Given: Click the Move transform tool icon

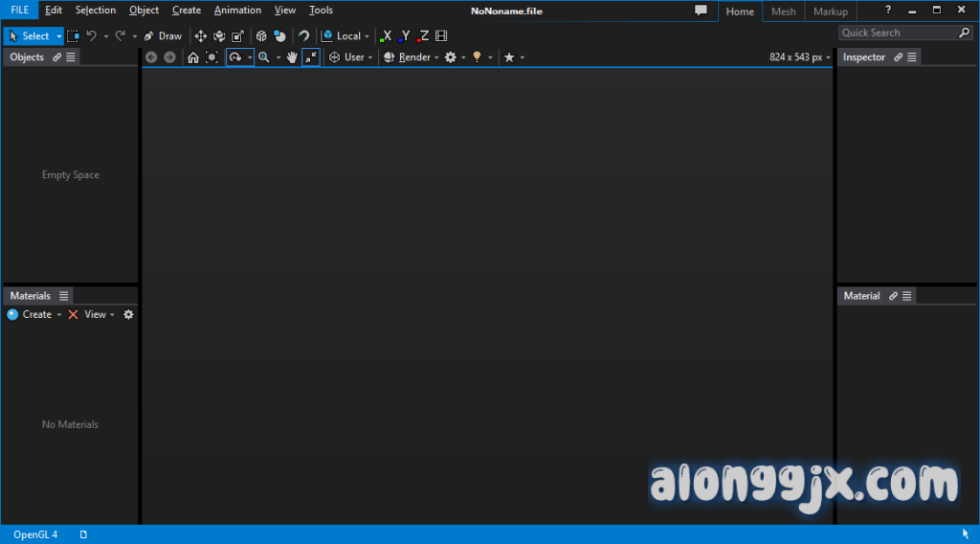Looking at the screenshot, I should [x=201, y=36].
